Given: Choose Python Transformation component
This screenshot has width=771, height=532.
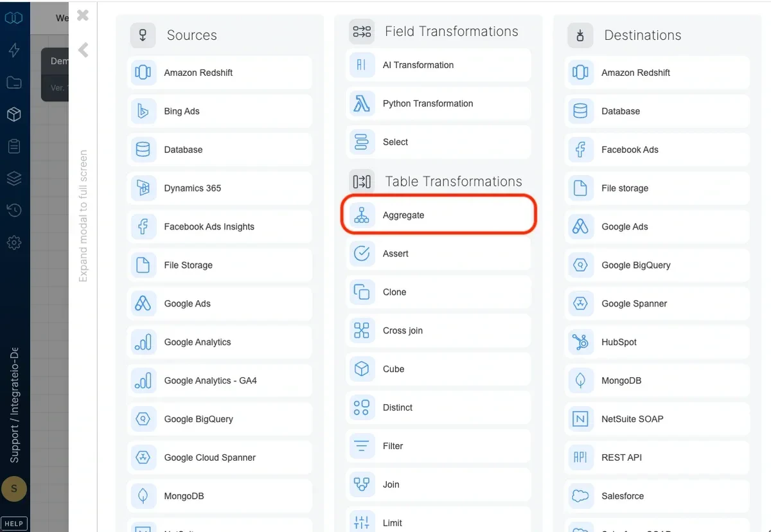Looking at the screenshot, I should point(438,103).
